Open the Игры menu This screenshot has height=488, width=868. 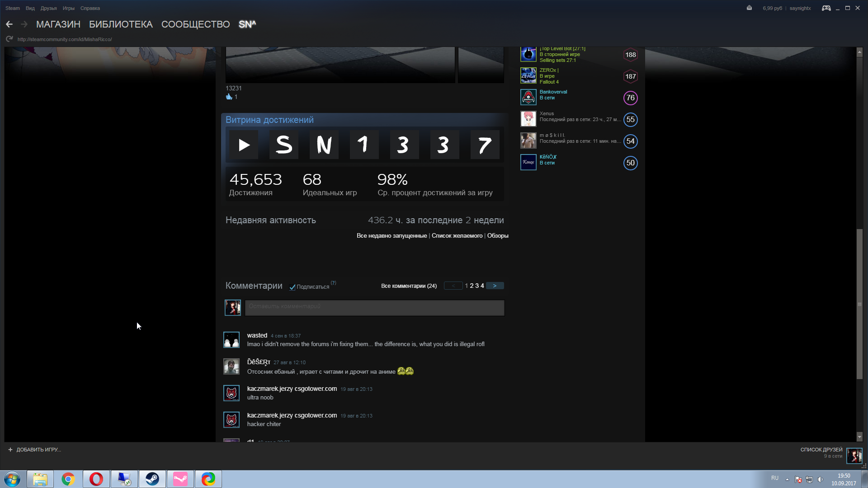(69, 8)
